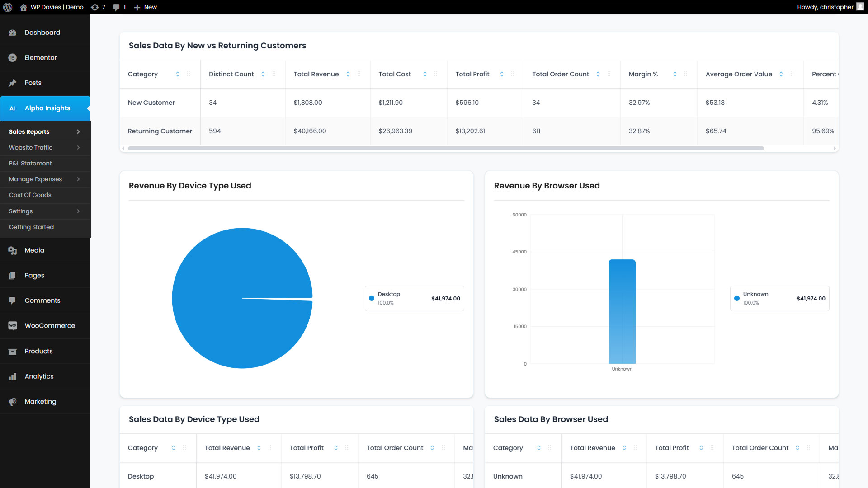Open the comments bubble icon in admin bar

coord(117,7)
